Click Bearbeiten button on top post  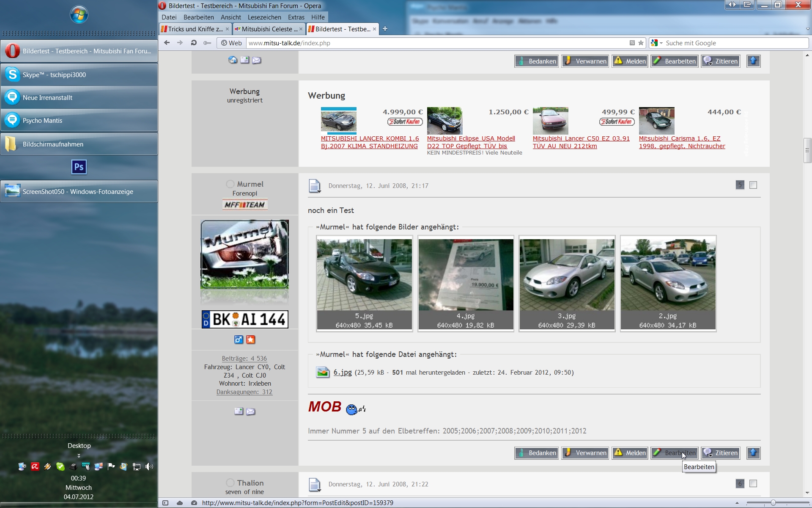point(674,61)
